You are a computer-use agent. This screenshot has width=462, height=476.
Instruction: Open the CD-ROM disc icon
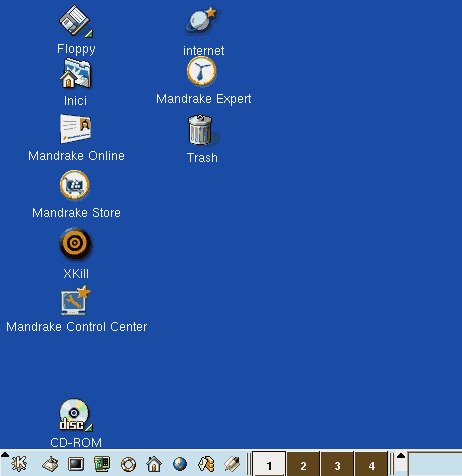coord(76,415)
